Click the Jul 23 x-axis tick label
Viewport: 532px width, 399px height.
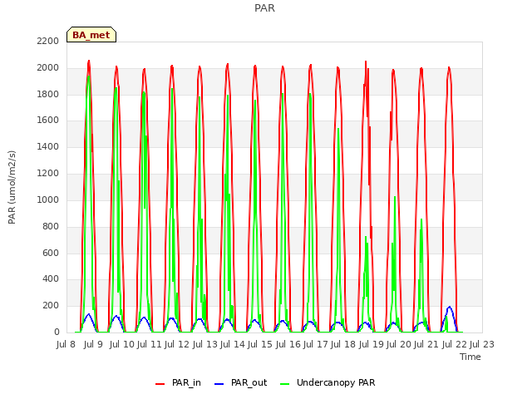coord(482,344)
